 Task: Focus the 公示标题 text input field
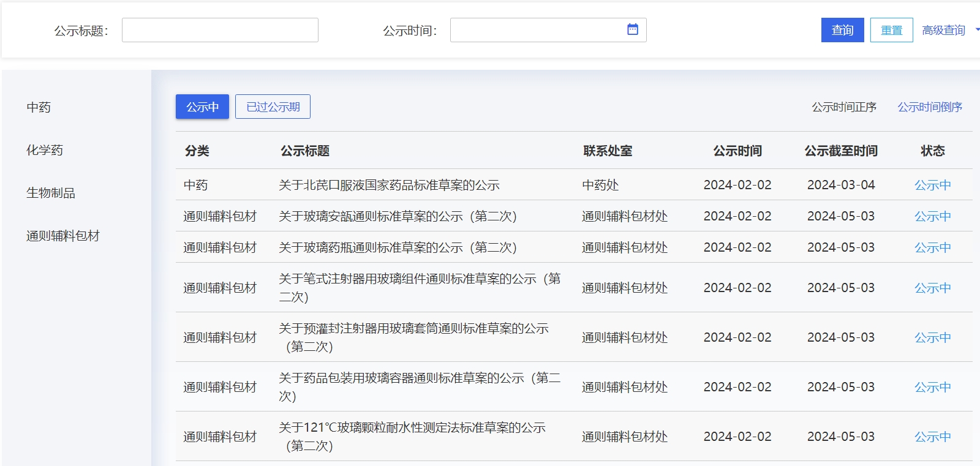tap(220, 30)
